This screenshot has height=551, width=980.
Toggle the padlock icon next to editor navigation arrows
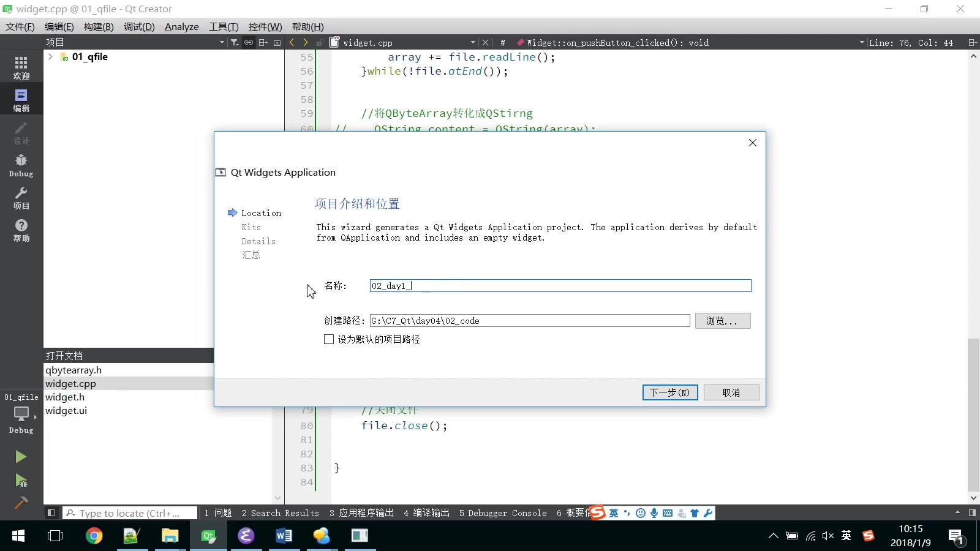(x=319, y=42)
